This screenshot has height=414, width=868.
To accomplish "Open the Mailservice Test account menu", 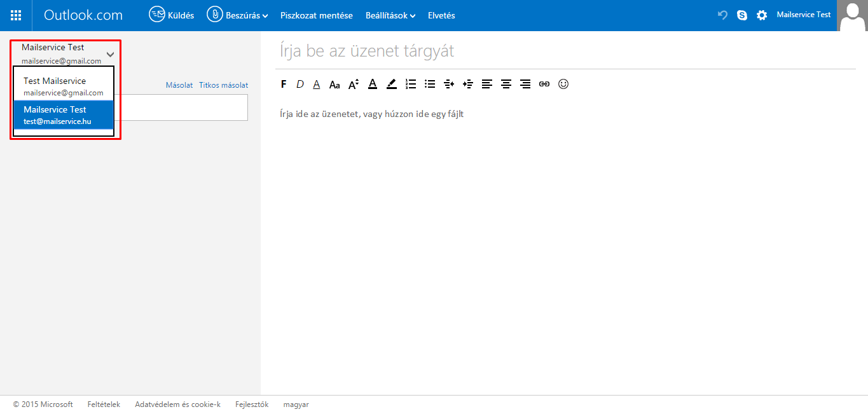I will [x=804, y=15].
